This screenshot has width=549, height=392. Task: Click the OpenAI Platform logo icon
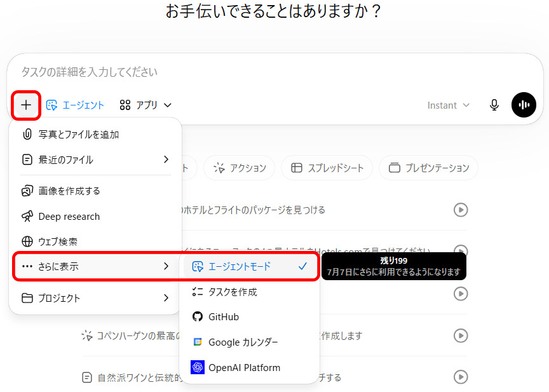pyautogui.click(x=198, y=367)
